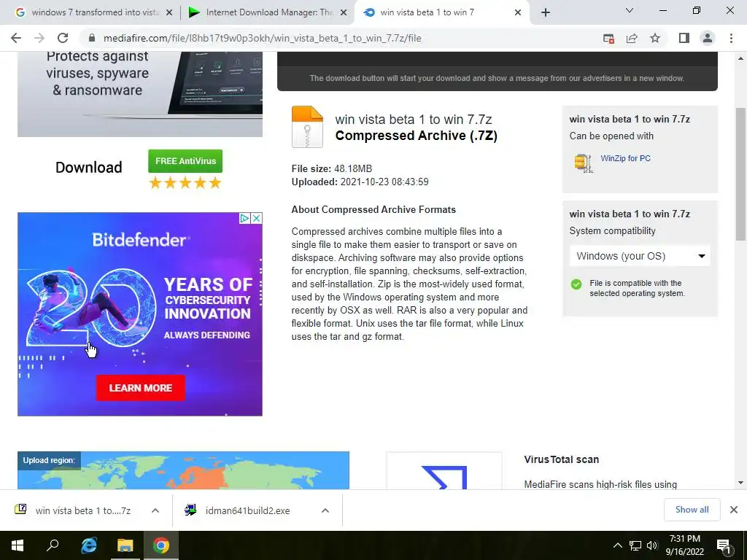Show hidden system tray icons

(x=617, y=545)
